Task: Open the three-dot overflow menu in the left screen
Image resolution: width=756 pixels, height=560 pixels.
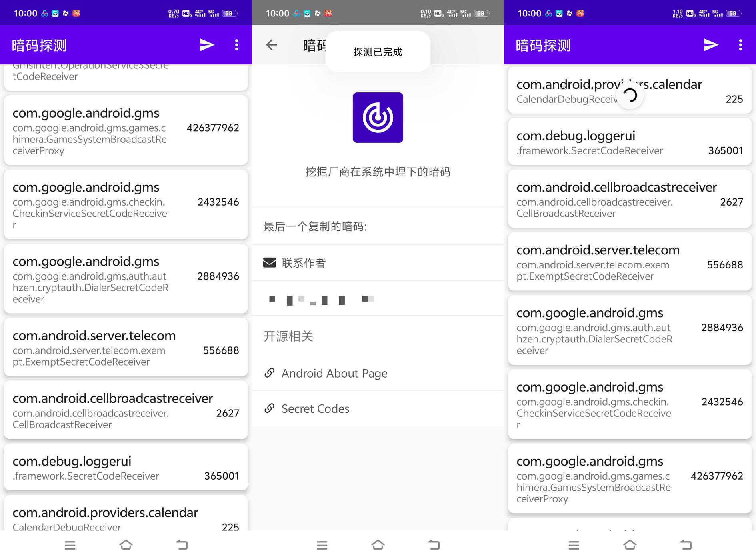Action: (236, 45)
